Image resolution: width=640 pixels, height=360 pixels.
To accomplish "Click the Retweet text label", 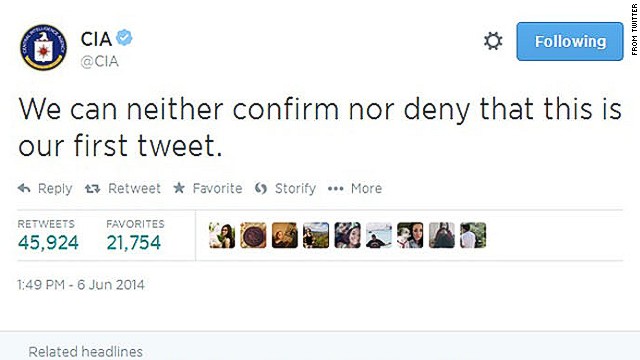I will (x=134, y=188).
